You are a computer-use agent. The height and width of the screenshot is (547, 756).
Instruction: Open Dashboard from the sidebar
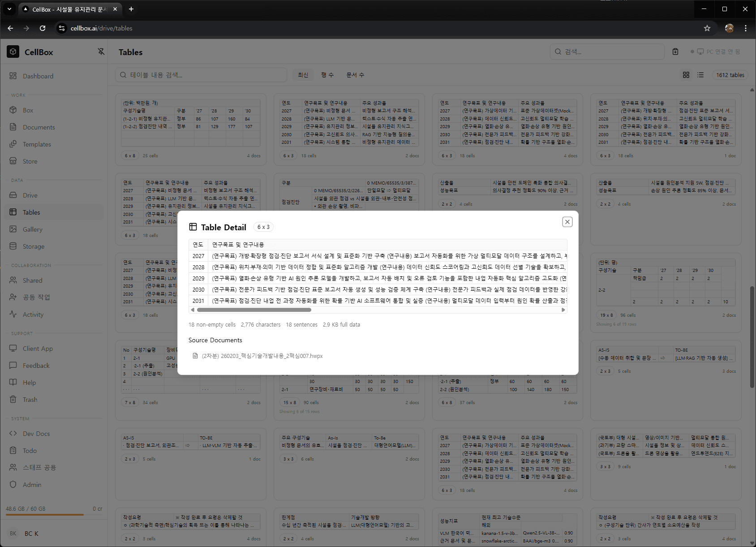[38, 76]
